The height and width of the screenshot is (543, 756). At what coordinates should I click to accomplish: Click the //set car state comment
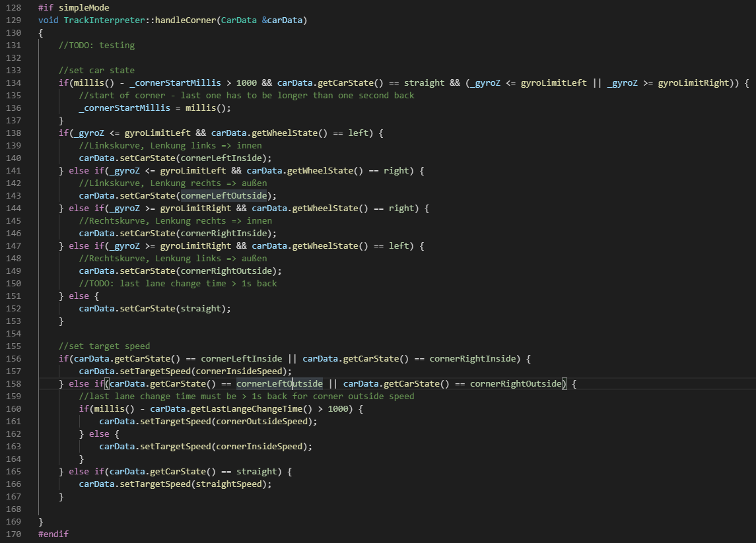(x=96, y=70)
